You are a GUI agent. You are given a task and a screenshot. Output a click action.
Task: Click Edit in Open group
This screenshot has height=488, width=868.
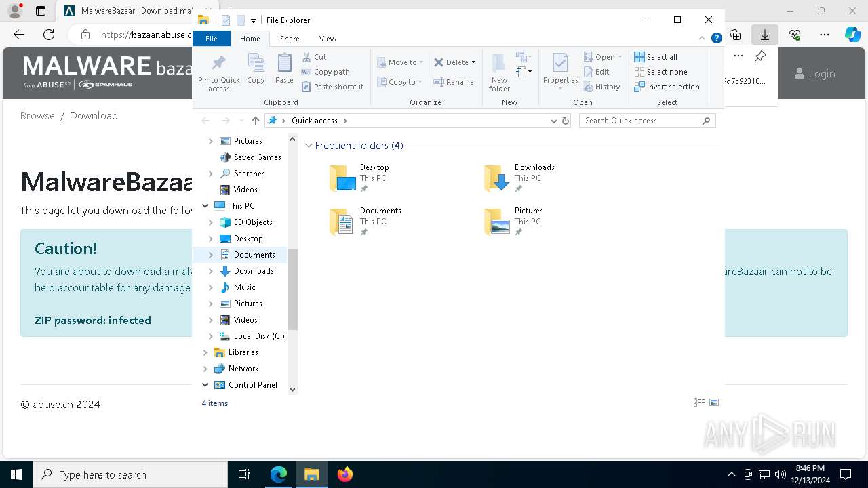tap(596, 72)
